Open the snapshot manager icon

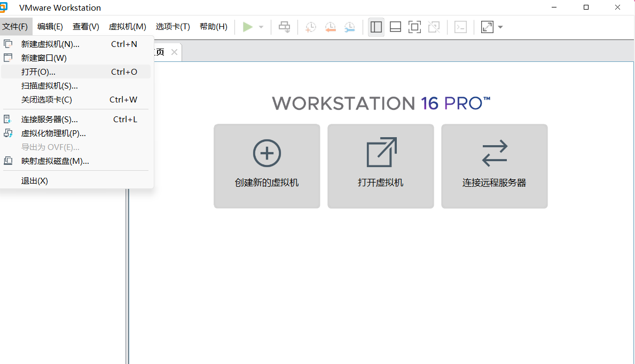349,27
